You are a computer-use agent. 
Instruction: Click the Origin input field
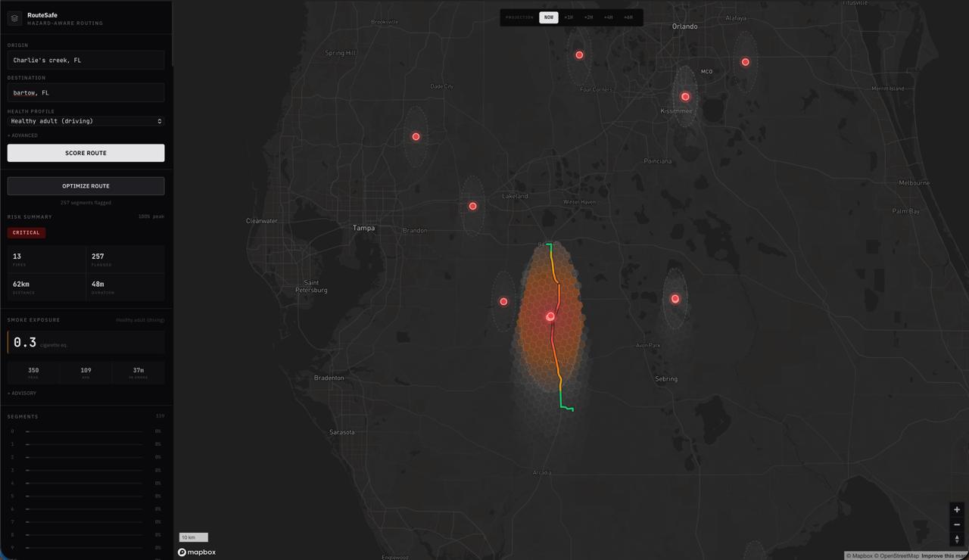[x=86, y=60]
